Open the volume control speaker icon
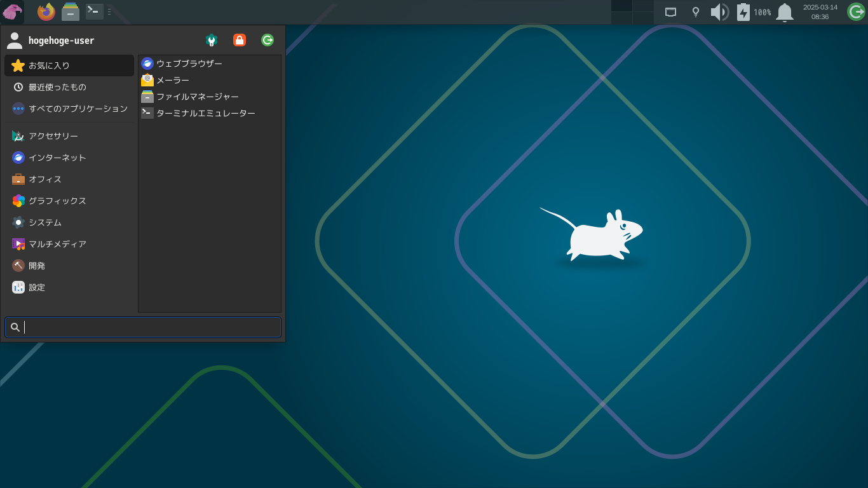This screenshot has width=868, height=488. click(x=719, y=12)
